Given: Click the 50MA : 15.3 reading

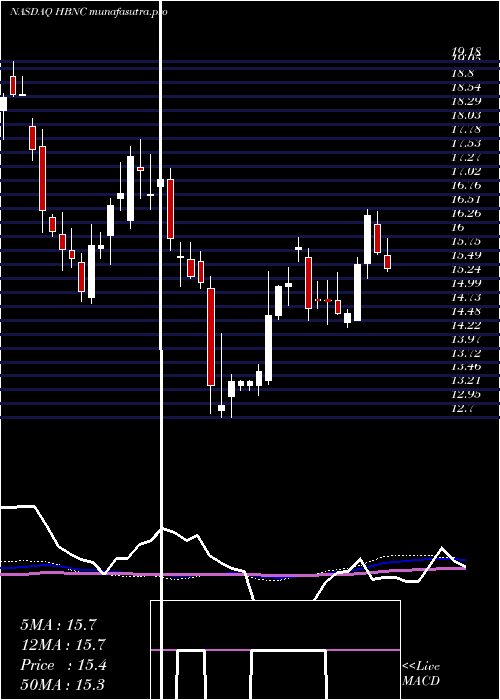Looking at the screenshot, I should 62,685.
